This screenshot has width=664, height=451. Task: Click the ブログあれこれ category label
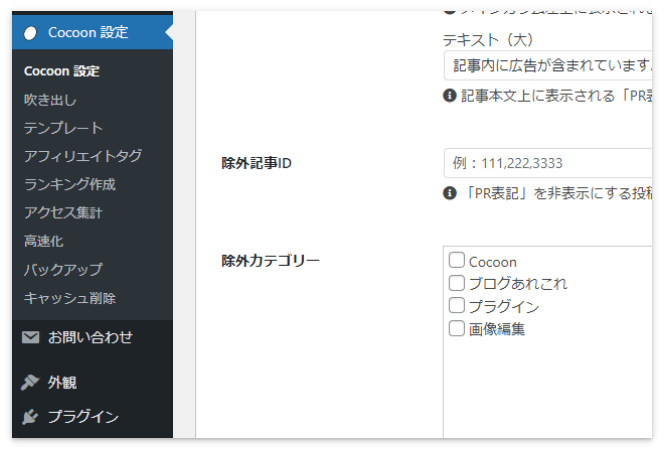coord(518,284)
